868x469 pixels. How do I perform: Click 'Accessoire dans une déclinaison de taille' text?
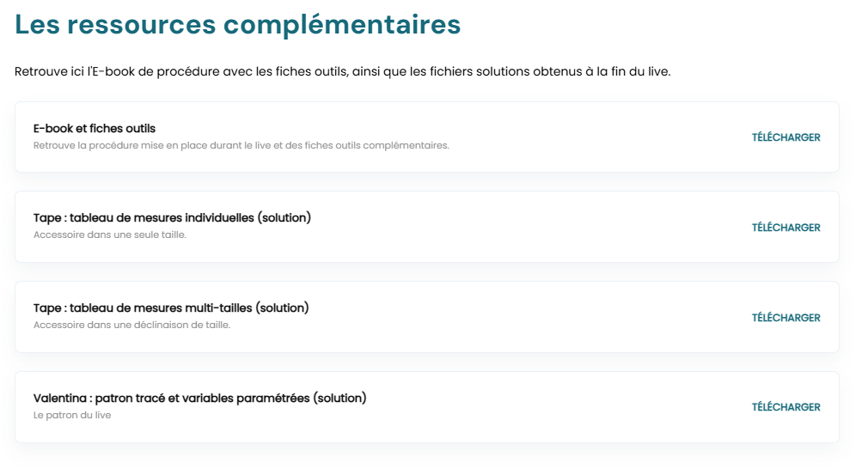tap(131, 325)
